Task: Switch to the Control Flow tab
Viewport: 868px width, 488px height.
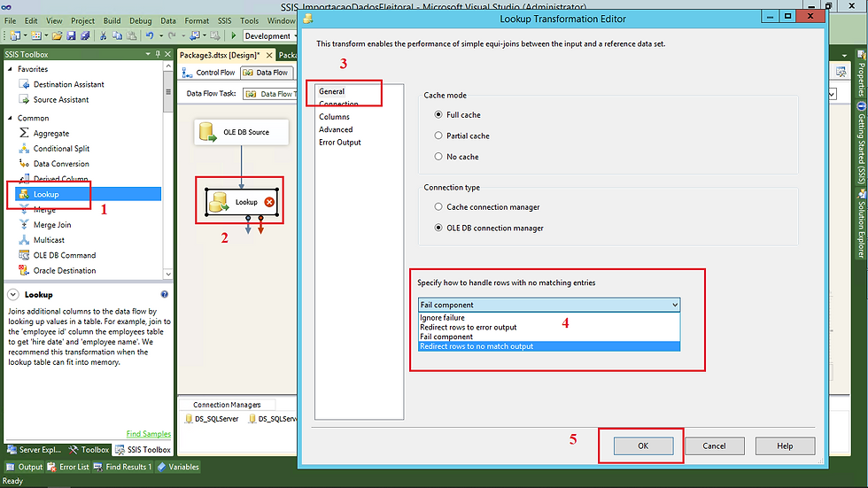Action: pyautogui.click(x=209, y=73)
